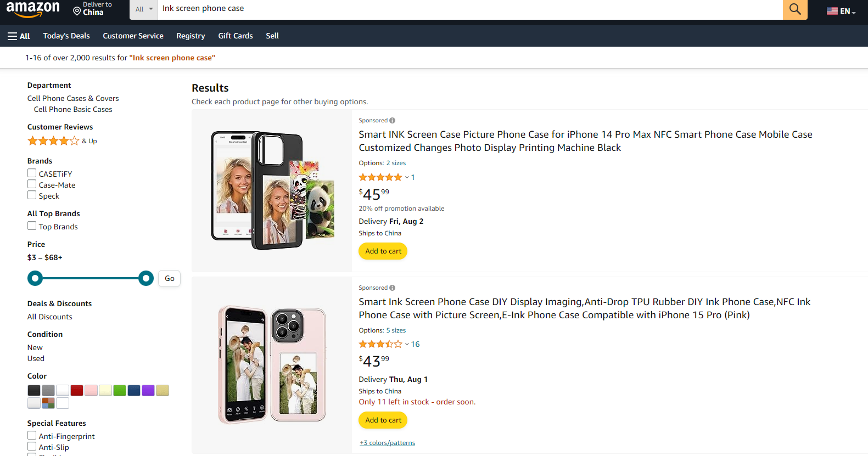Tick the Speck brand checkbox
The image size is (868, 456).
(32, 195)
